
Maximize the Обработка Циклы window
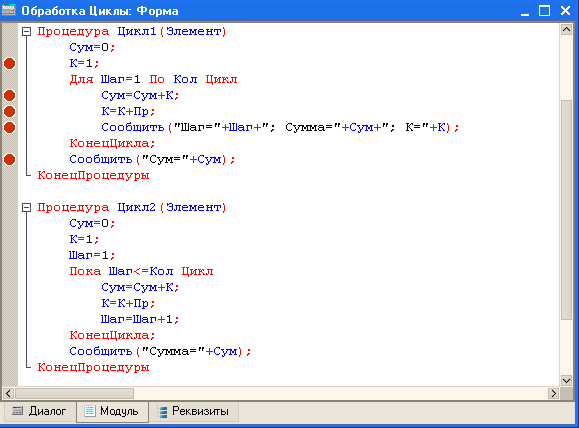point(544,11)
